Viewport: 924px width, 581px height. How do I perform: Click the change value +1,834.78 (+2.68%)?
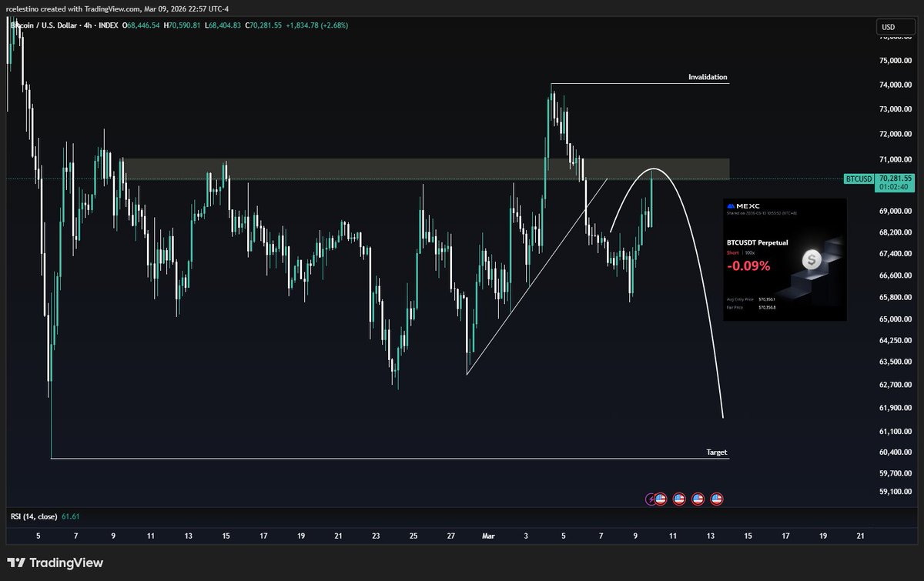coord(317,25)
